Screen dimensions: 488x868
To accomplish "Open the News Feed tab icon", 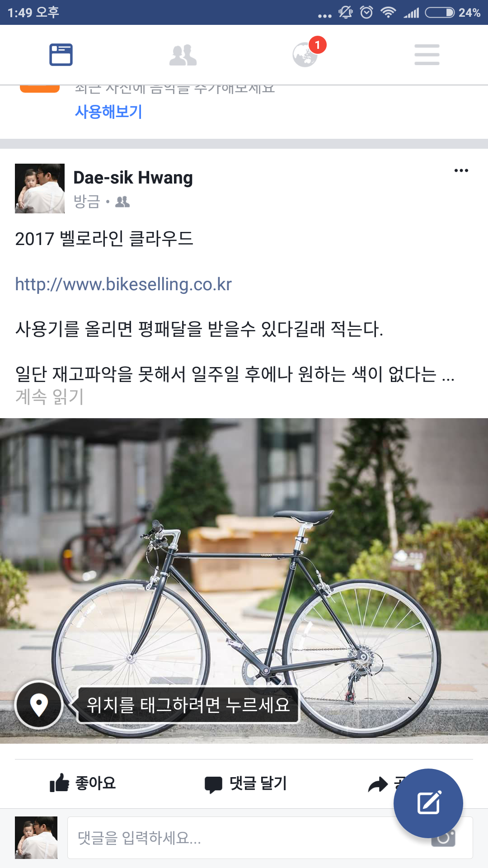I will 61,55.
